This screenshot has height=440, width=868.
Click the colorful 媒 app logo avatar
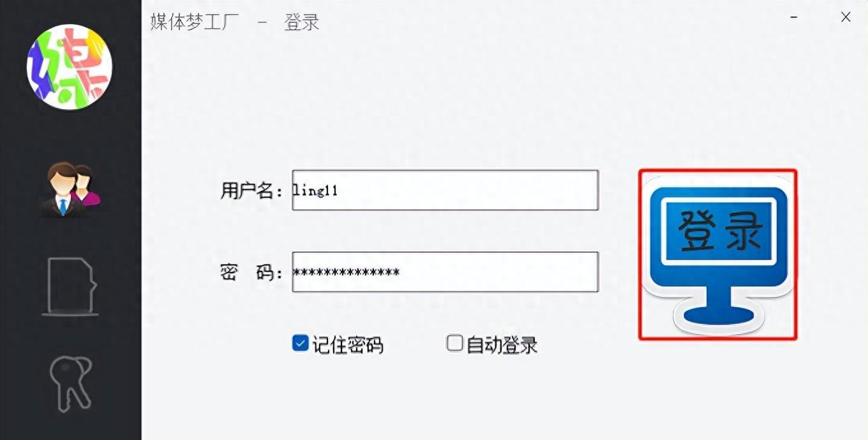pos(70,67)
